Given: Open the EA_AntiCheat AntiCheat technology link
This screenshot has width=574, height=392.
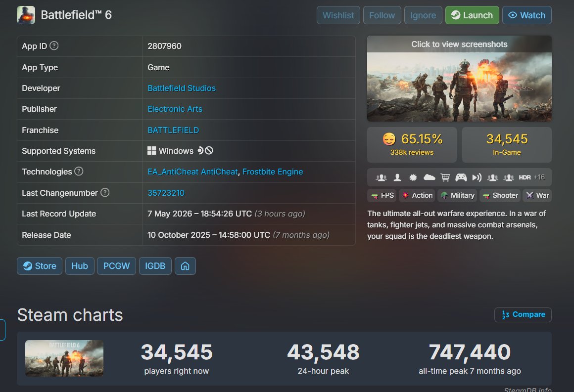Looking at the screenshot, I should (x=192, y=172).
